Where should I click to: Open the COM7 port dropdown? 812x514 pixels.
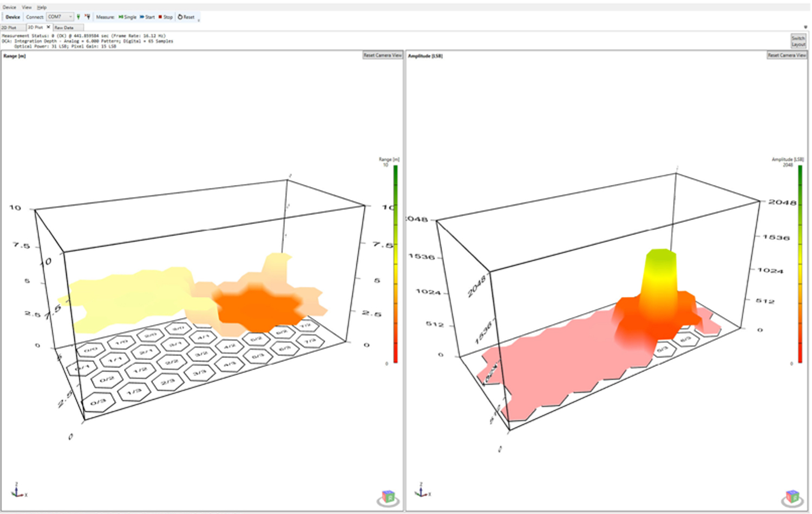60,17
